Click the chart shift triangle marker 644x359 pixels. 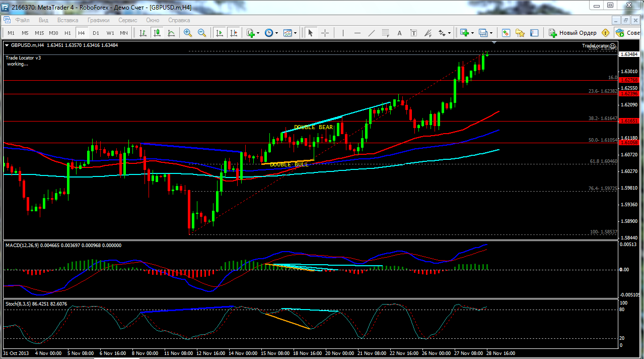click(x=494, y=43)
